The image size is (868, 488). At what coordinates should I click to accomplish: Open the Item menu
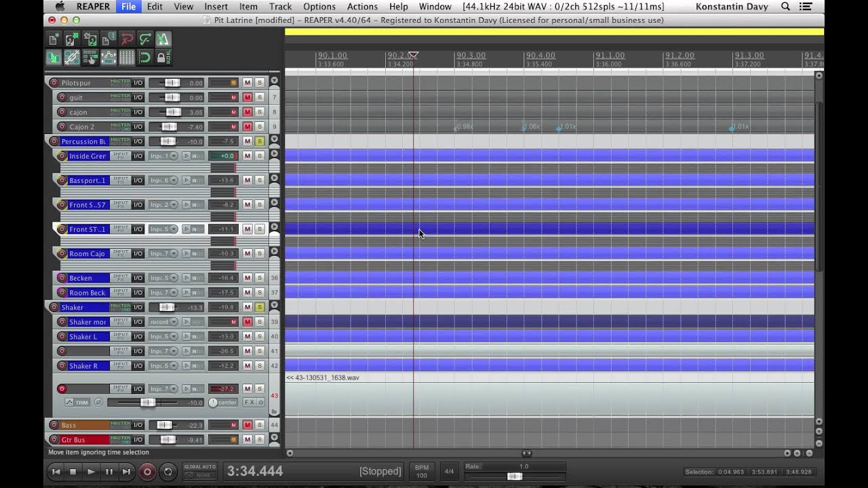[x=248, y=6]
